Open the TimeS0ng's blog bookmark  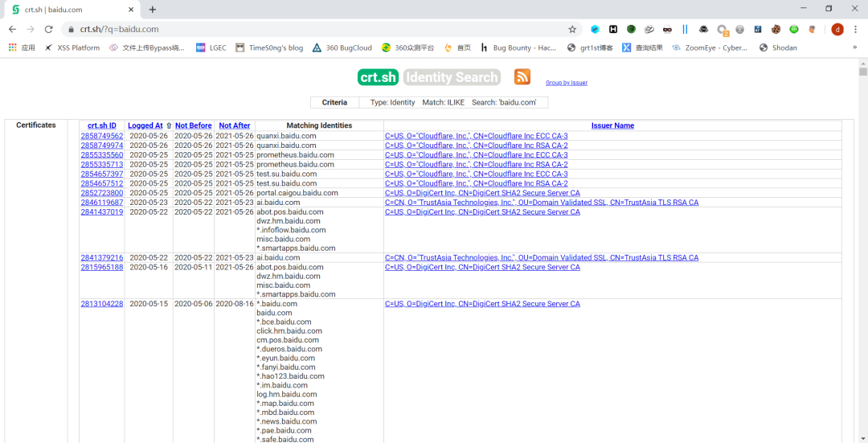click(x=269, y=47)
